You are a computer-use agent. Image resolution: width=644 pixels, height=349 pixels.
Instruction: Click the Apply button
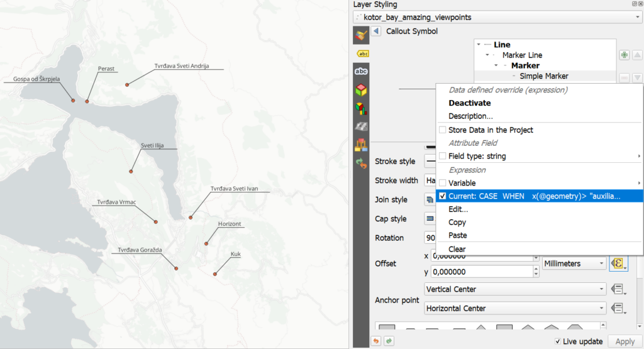625,341
